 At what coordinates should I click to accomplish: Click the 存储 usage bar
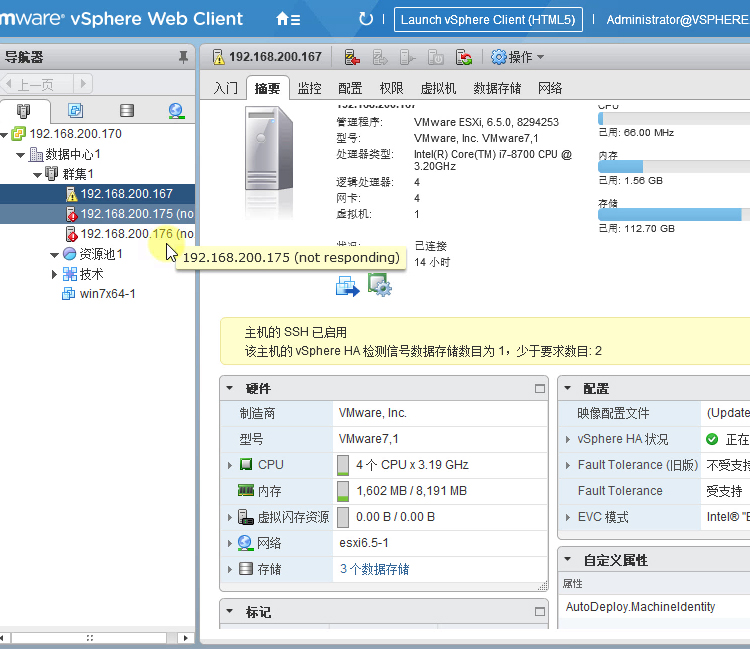tap(673, 214)
